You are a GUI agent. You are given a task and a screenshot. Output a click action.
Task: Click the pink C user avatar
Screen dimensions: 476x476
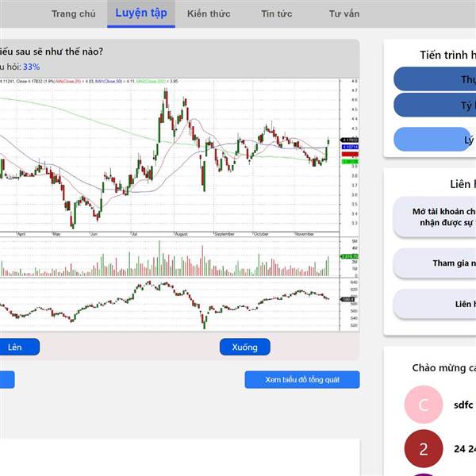(424, 405)
